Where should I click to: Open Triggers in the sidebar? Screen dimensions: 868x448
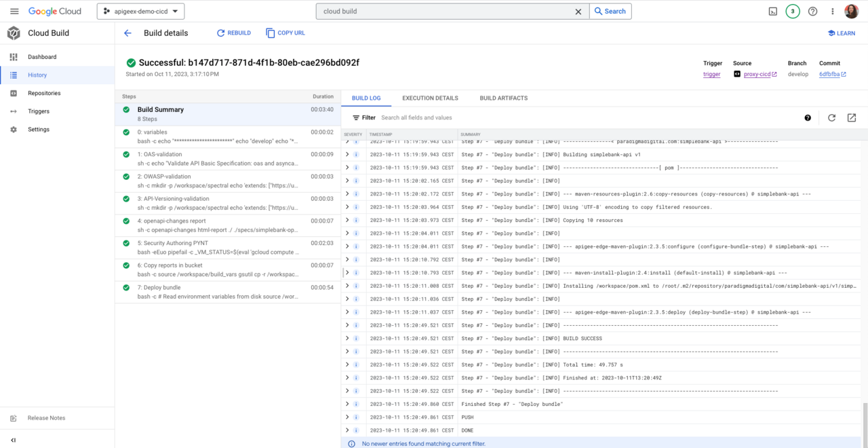click(x=39, y=111)
